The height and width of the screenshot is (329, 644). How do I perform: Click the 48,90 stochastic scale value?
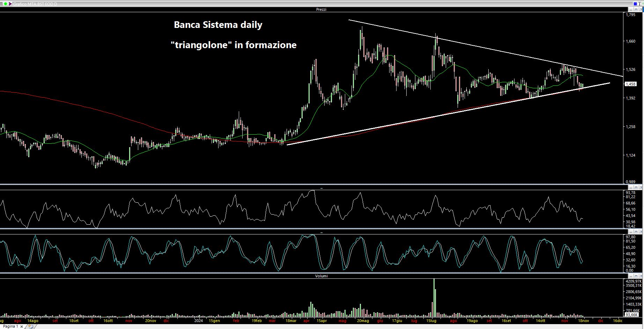coord(630,254)
